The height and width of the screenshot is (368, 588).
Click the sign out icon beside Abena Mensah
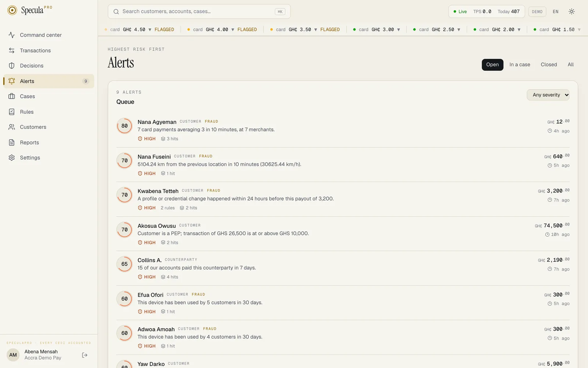[x=85, y=355]
